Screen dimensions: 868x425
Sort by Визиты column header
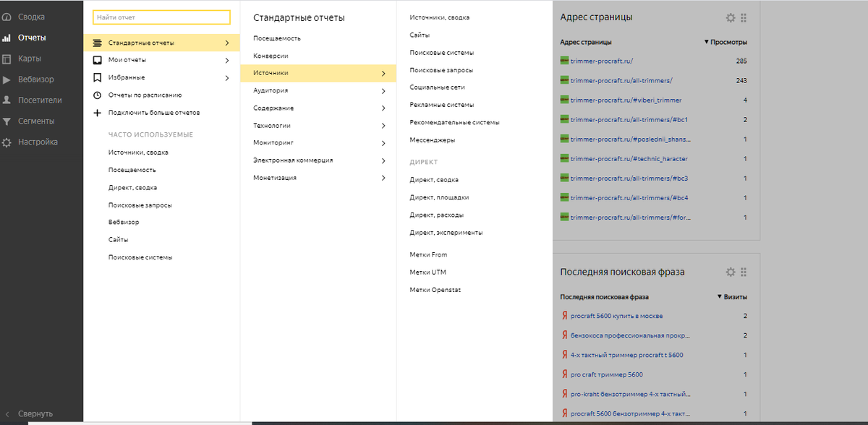732,296
